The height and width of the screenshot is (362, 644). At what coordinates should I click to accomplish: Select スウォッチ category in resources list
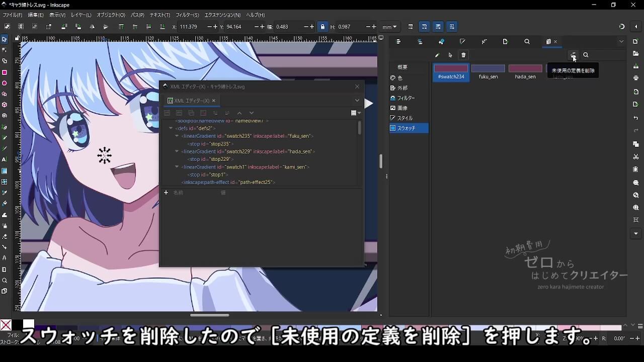tap(409, 128)
